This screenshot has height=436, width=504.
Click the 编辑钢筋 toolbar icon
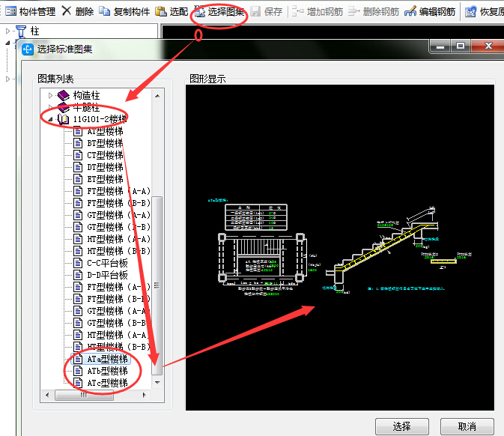[x=410, y=11]
